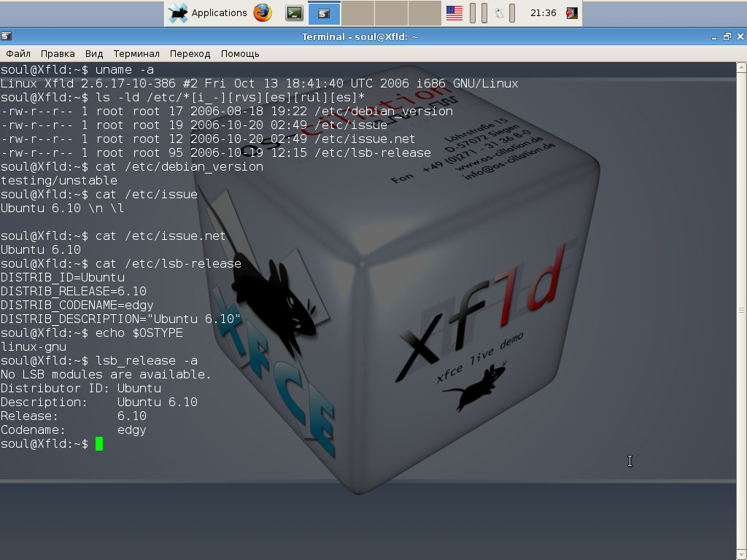
Task: Click the Terminal window title text
Action: coord(360,36)
